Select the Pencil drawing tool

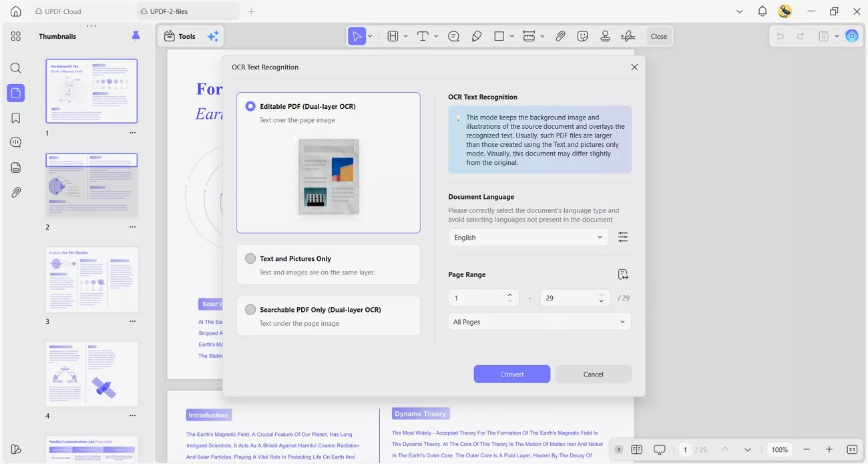(477, 36)
